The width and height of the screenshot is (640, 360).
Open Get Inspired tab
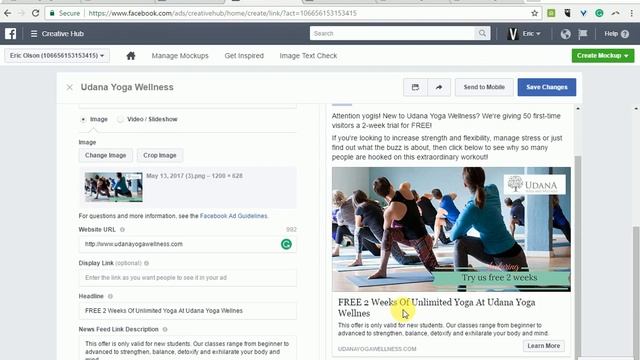pos(244,56)
